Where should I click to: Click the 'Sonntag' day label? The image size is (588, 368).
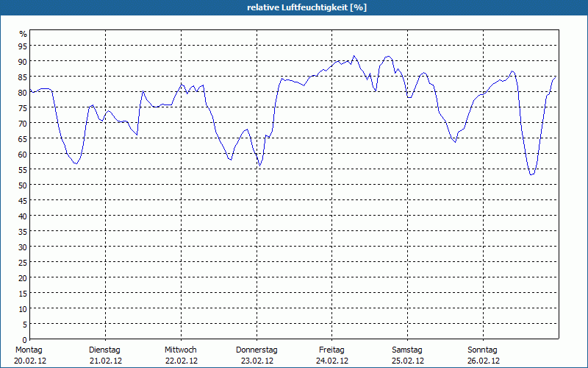coord(482,350)
